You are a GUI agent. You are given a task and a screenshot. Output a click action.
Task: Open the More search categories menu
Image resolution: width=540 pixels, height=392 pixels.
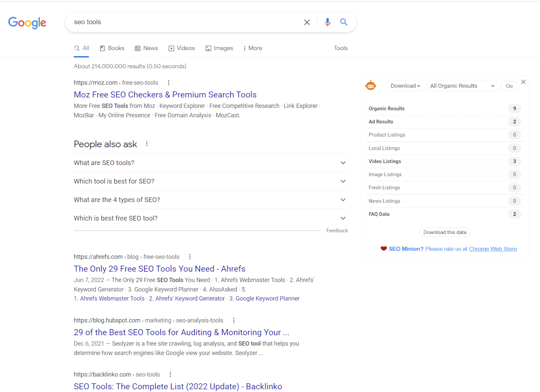click(x=252, y=48)
